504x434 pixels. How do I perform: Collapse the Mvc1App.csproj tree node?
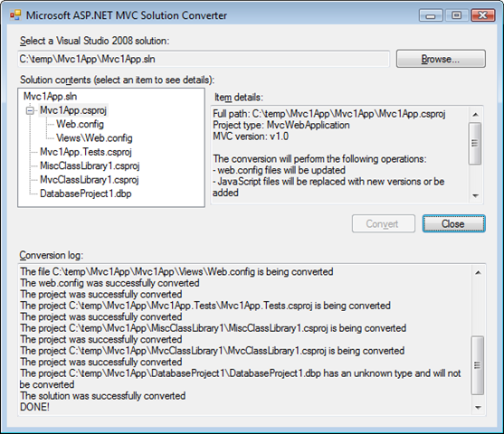click(x=30, y=111)
